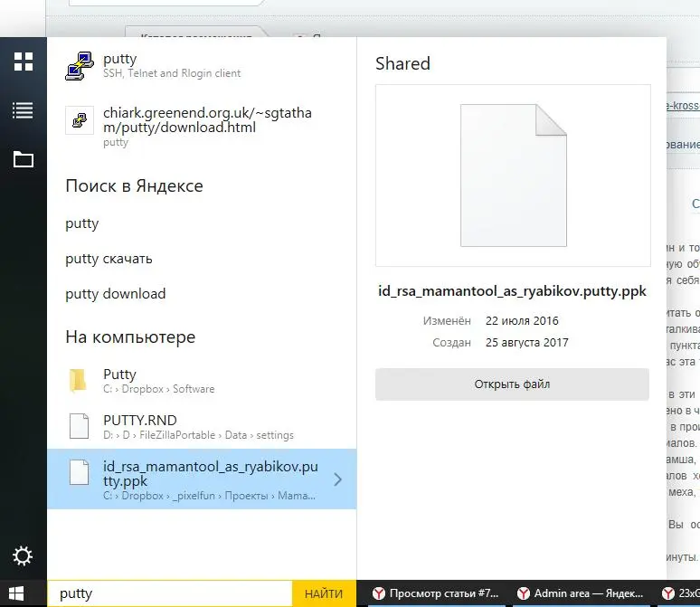Screen dimensions: 700x607
Task: Open the Putty folder result row
Action: [202, 381]
